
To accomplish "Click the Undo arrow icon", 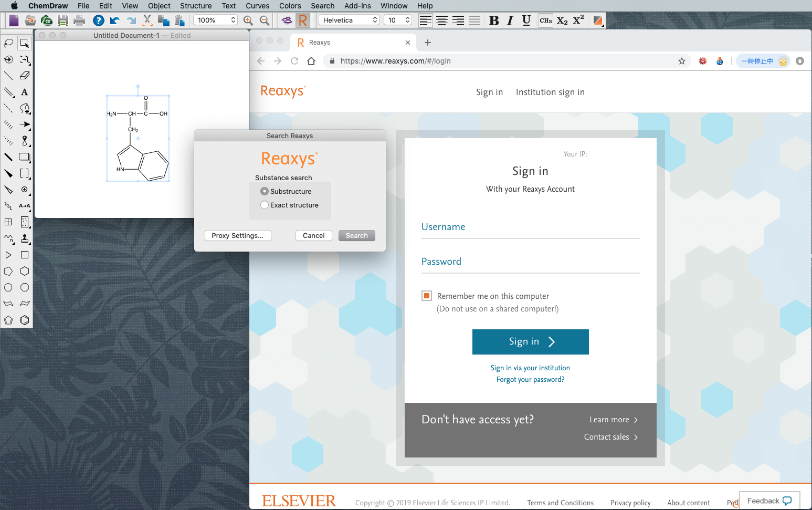I will 114,20.
